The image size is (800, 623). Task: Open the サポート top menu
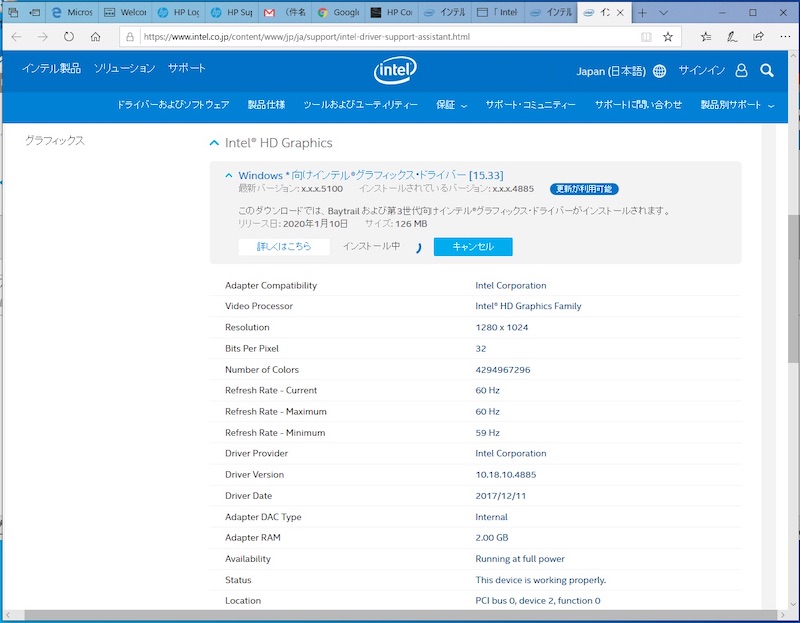pos(187,68)
